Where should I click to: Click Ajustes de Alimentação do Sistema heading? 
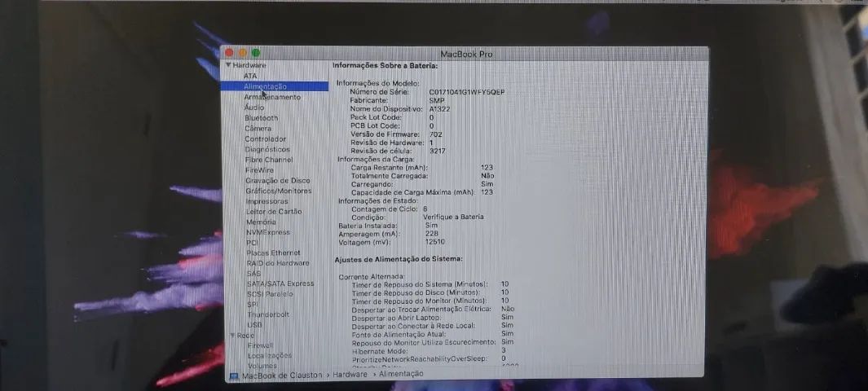pos(399,259)
